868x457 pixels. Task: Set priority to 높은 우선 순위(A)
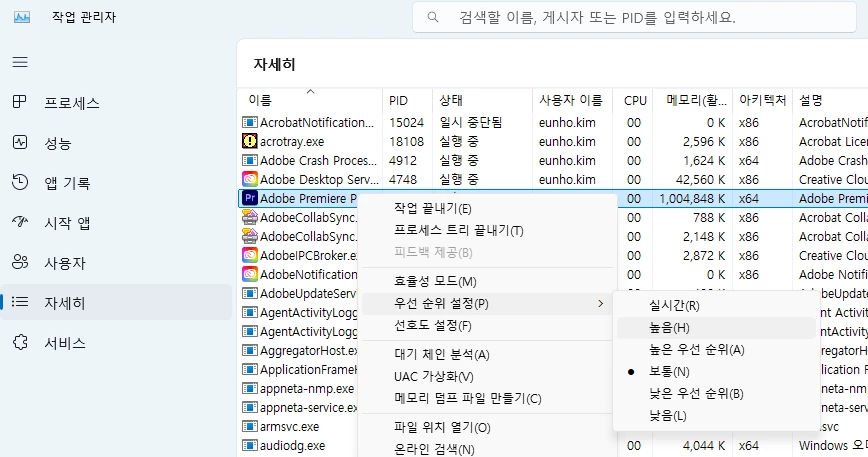pyautogui.click(x=716, y=350)
